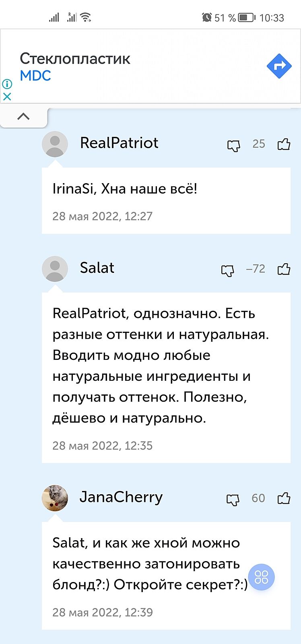
Task: Like JanaCherry's comment
Action: tap(284, 498)
